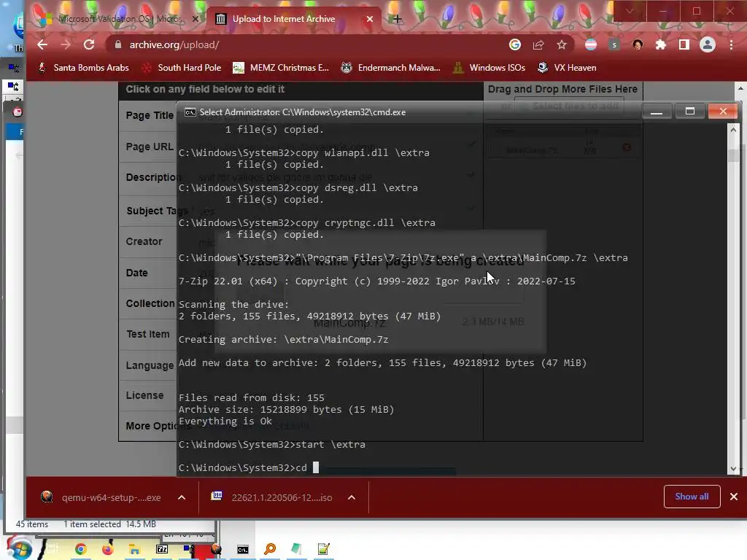The height and width of the screenshot is (560, 747).
Task: Open the Chrome three-dot menu
Action: point(731,44)
